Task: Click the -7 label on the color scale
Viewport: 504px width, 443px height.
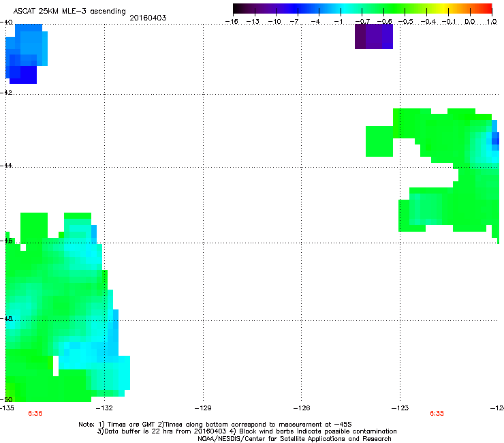Action: tap(294, 22)
